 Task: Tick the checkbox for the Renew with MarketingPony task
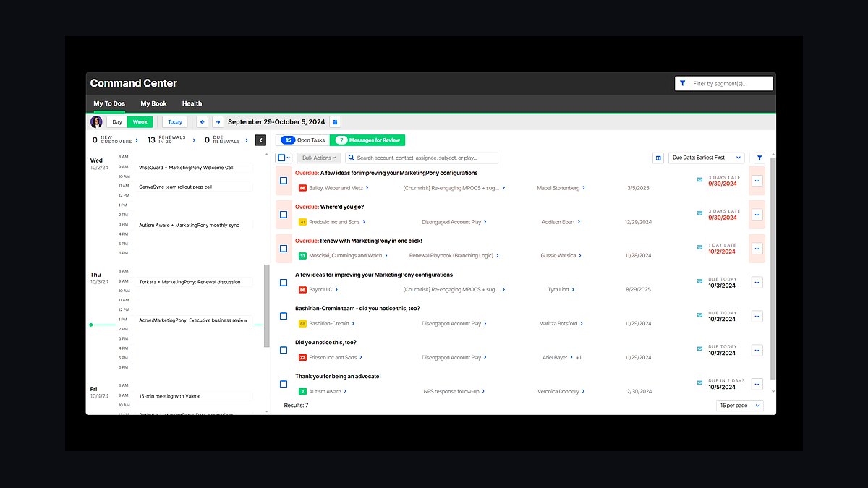point(284,249)
